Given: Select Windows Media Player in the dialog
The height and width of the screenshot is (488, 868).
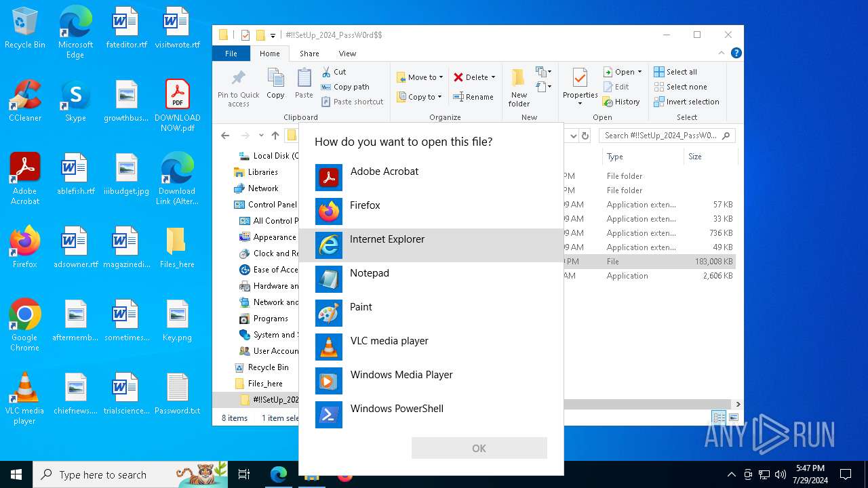Looking at the screenshot, I should pyautogui.click(x=431, y=381).
